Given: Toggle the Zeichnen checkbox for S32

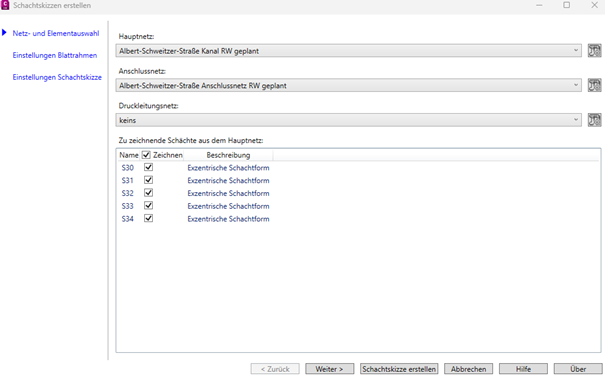Looking at the screenshot, I should click(x=149, y=193).
